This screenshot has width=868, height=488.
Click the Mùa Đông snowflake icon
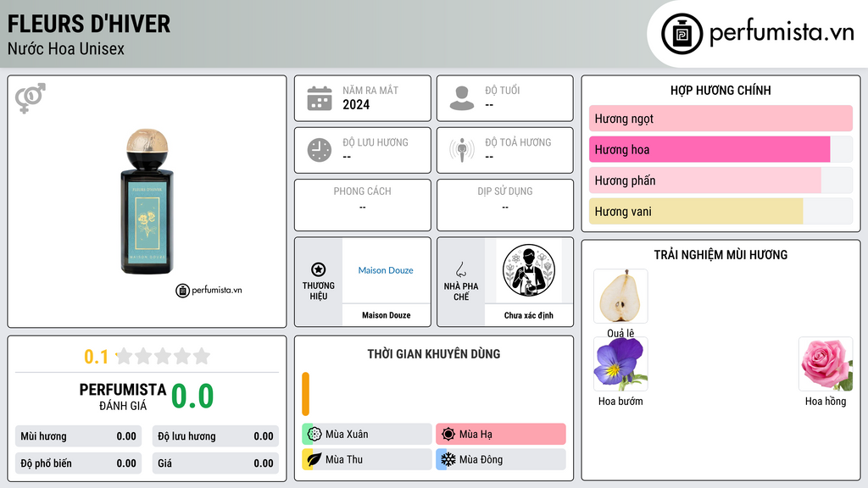click(x=448, y=459)
